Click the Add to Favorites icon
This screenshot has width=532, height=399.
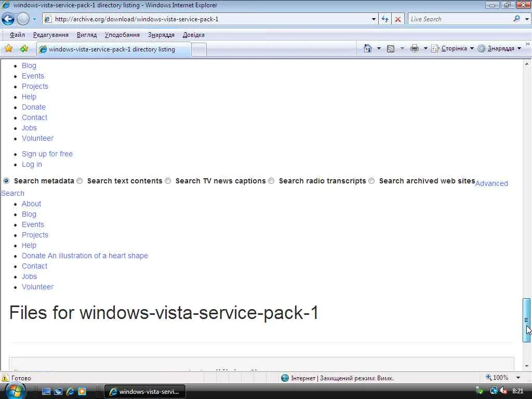pos(24,48)
